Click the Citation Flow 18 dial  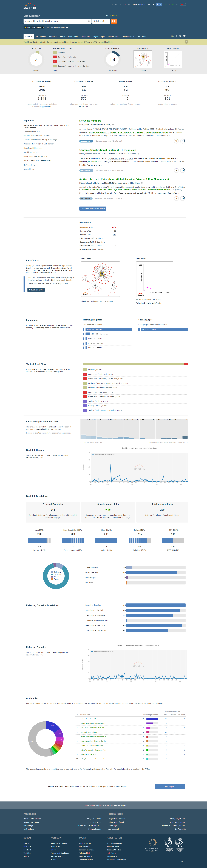pyautogui.click(x=112, y=59)
